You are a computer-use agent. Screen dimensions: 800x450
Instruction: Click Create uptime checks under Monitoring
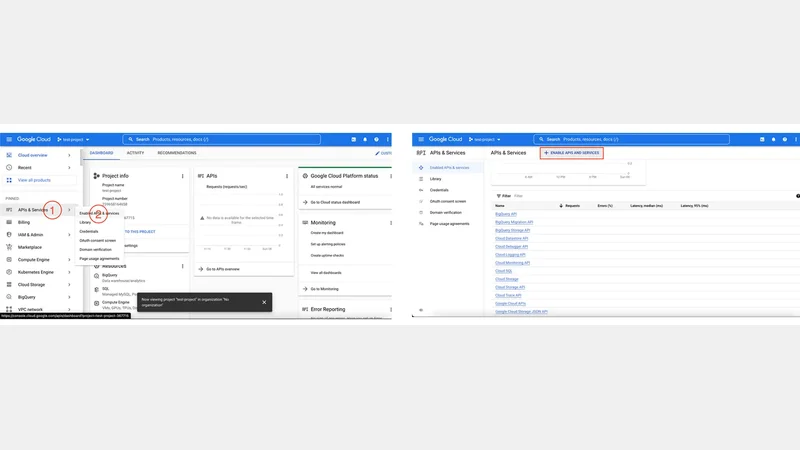click(x=327, y=256)
